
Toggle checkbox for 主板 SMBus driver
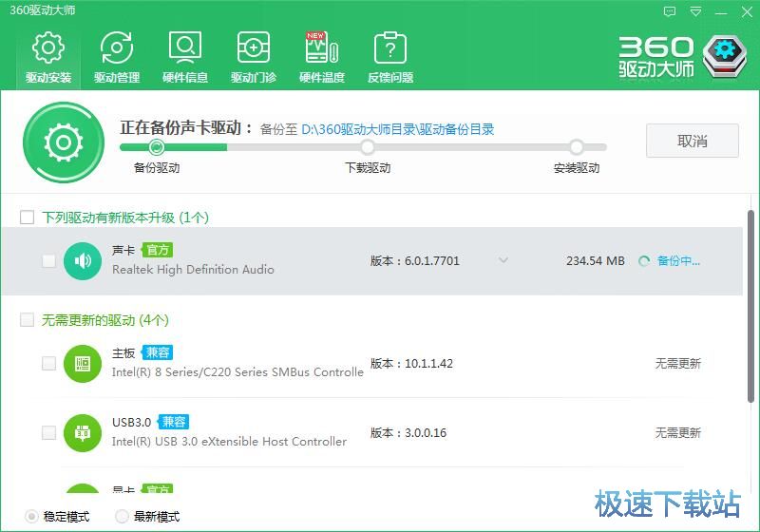48,364
